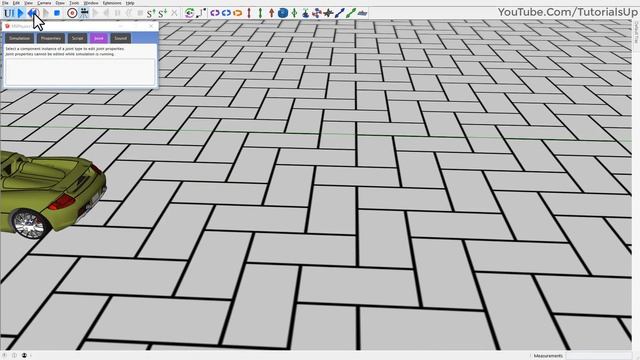Viewport: 640px width, 360px height.
Task: Click the blue double-arrow reset simulation icon
Action: point(33,13)
